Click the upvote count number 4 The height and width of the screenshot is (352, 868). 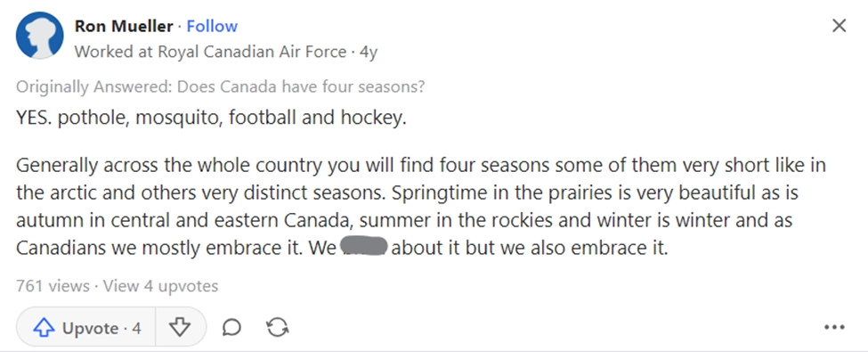[136, 328]
